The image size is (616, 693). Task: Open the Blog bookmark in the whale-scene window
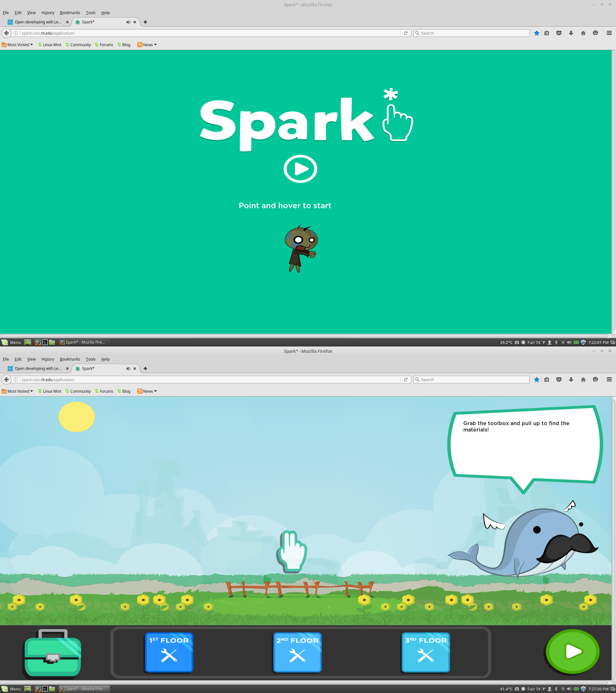point(124,391)
